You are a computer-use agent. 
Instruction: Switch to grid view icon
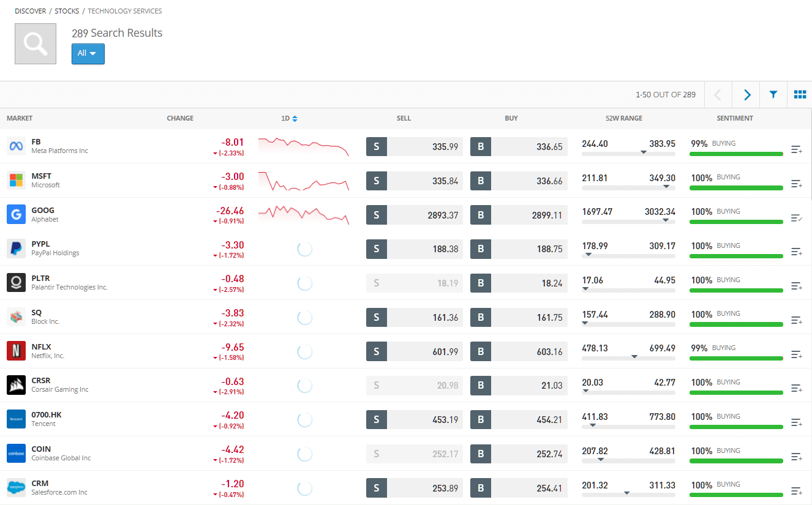coord(800,95)
